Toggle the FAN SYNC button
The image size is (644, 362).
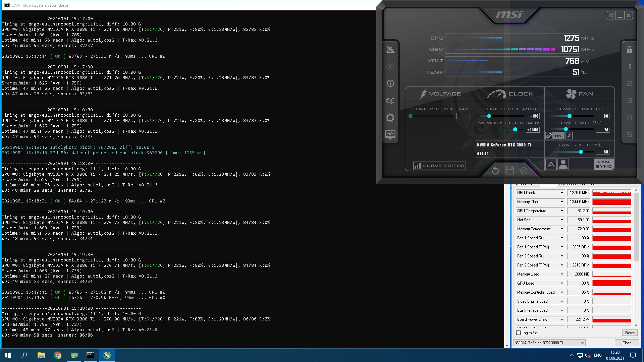(x=603, y=164)
